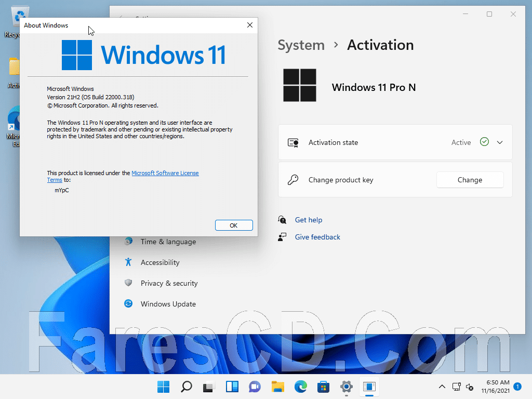Open the Give feedback link
Screen dimensions: 532x399
click(x=317, y=237)
